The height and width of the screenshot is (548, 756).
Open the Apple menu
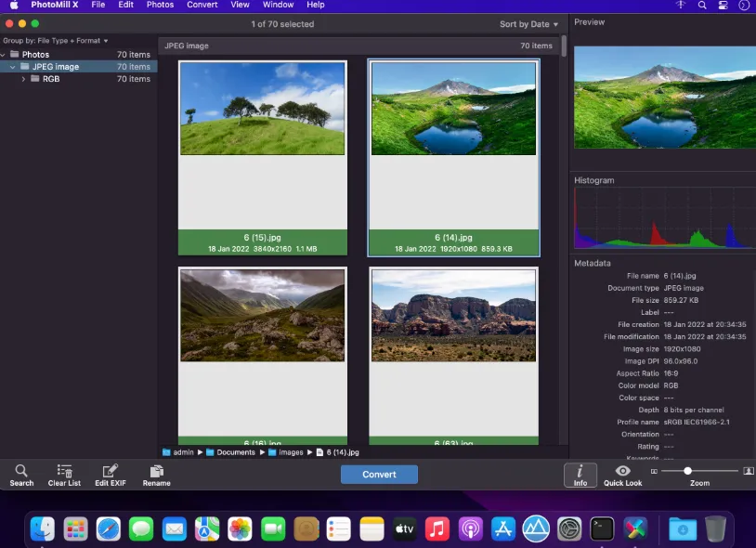coord(14,5)
